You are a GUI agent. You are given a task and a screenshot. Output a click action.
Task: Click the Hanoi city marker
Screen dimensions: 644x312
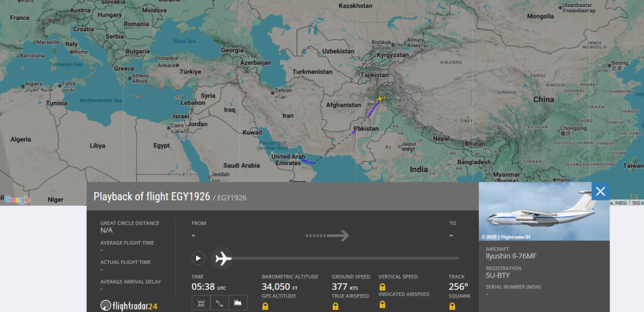[555, 180]
